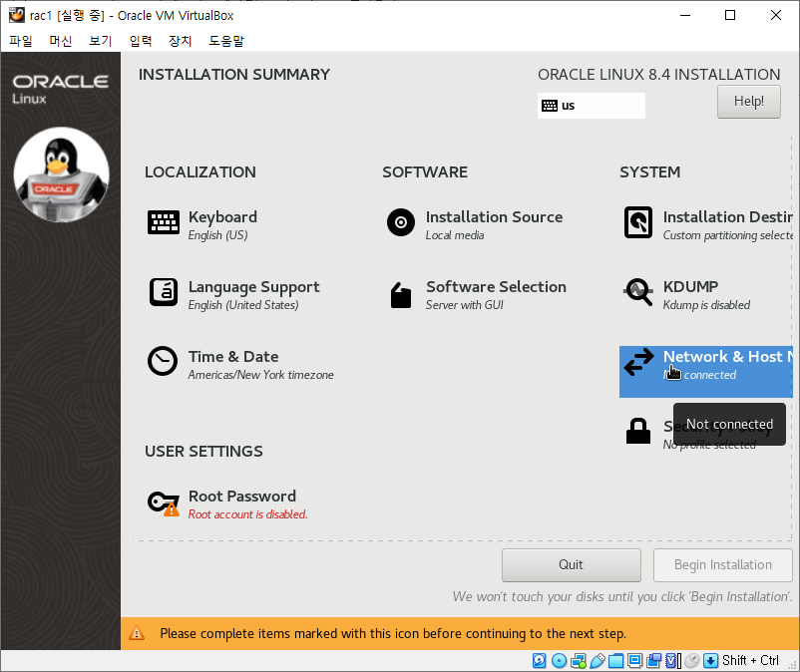
Task: Click the keyboard capture arrow icon
Action: (x=710, y=661)
